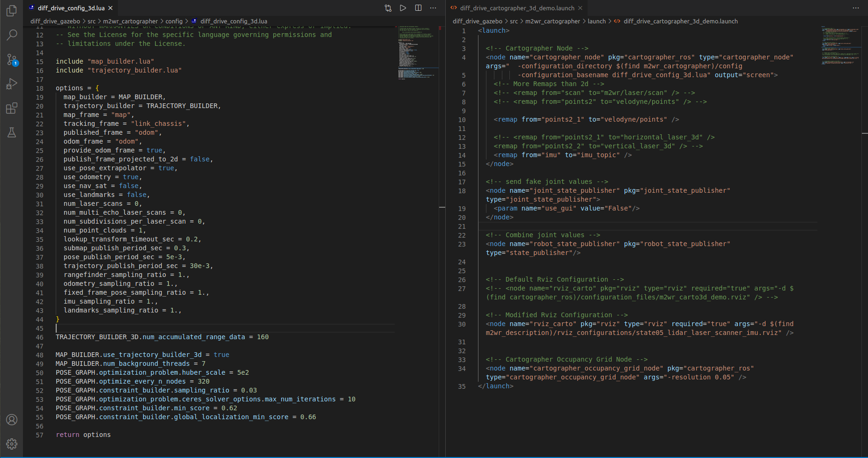Expand the m2wr_cartographer breadcrumb
This screenshot has width=868, height=458.
pos(130,21)
